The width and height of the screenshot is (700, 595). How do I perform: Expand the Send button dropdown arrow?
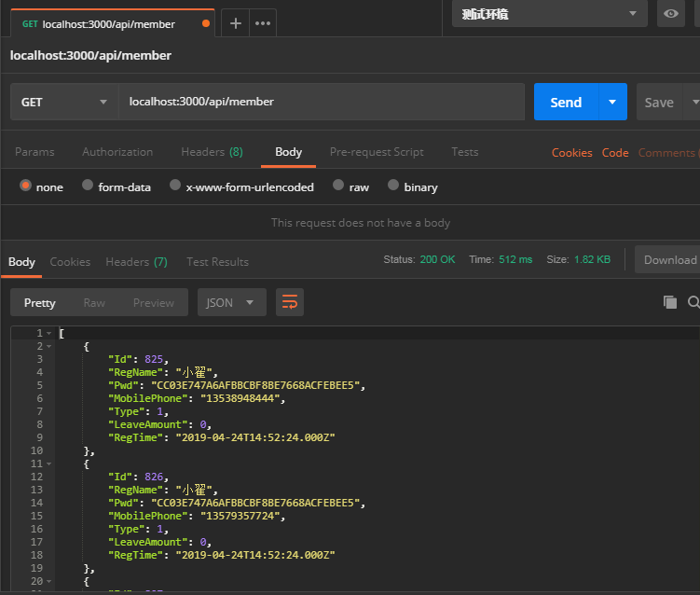click(x=612, y=103)
